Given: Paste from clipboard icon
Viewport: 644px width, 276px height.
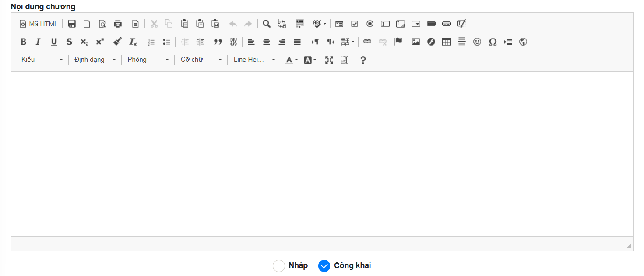Looking at the screenshot, I should 185,24.
